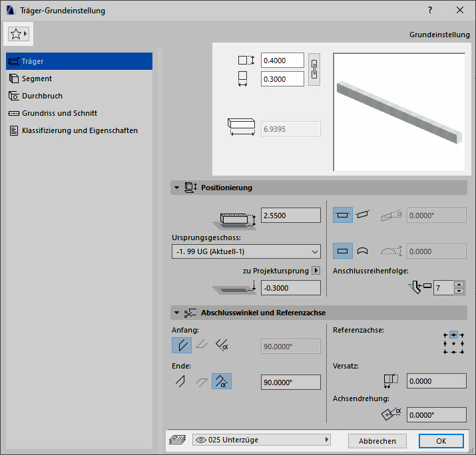Select center Referenzachse anchor point
This screenshot has height=455, width=476.
point(453,343)
